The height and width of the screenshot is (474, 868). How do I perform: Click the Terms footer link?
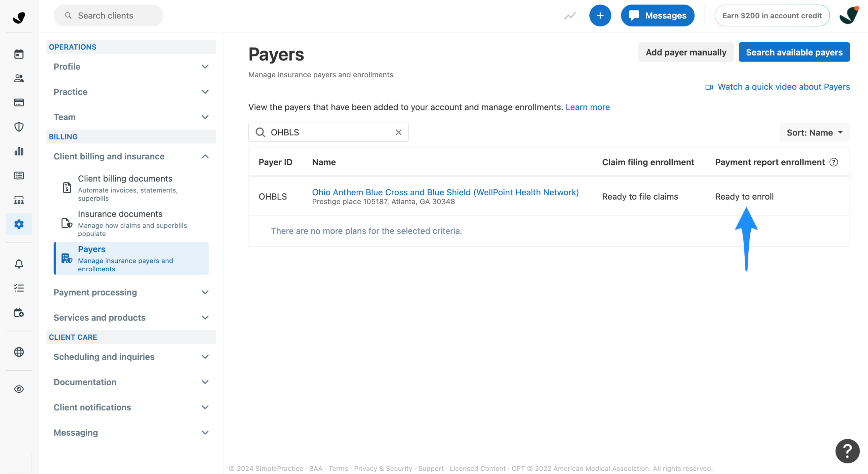coord(338,468)
